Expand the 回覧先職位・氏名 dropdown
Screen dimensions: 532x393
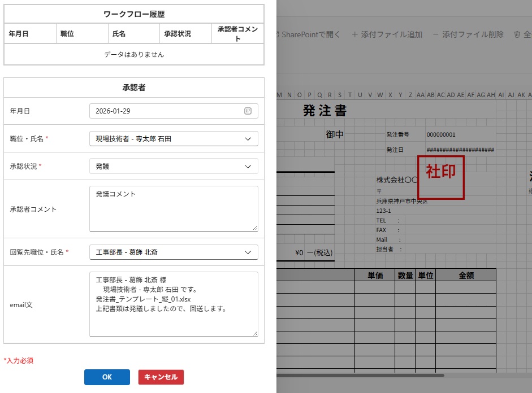pyautogui.click(x=247, y=252)
